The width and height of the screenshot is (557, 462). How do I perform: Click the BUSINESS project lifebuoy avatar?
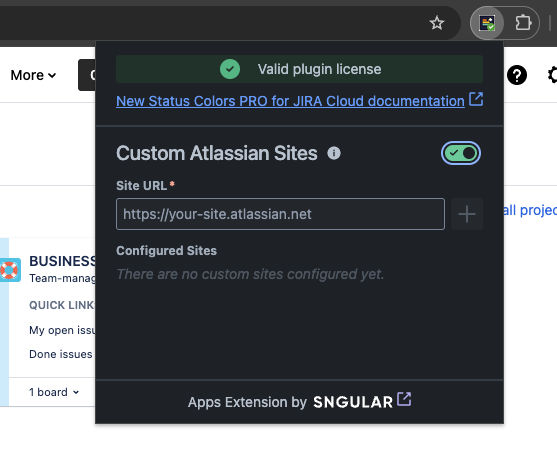[10, 270]
